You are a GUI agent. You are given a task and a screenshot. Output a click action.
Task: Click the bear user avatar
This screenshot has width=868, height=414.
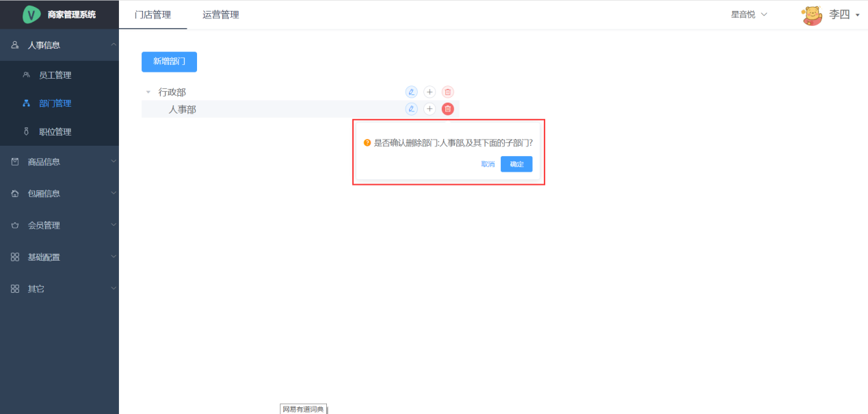click(812, 14)
